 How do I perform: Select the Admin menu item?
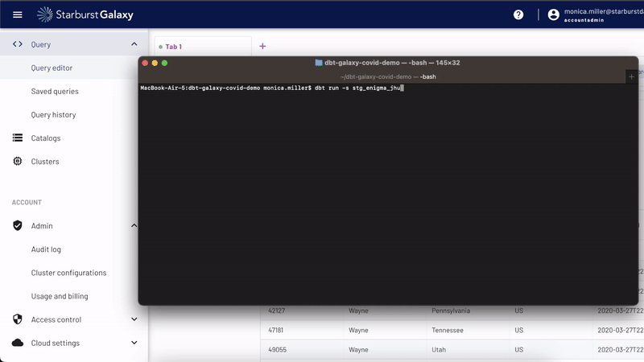click(x=42, y=226)
